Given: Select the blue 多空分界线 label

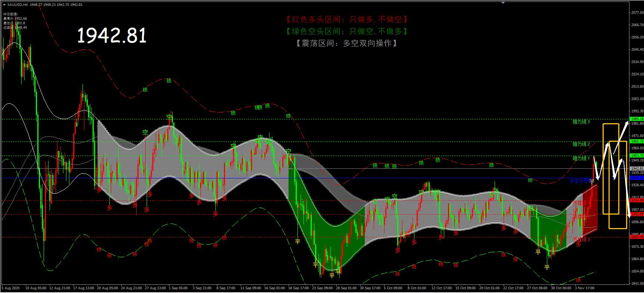Looking at the screenshot, I should pos(581,181).
